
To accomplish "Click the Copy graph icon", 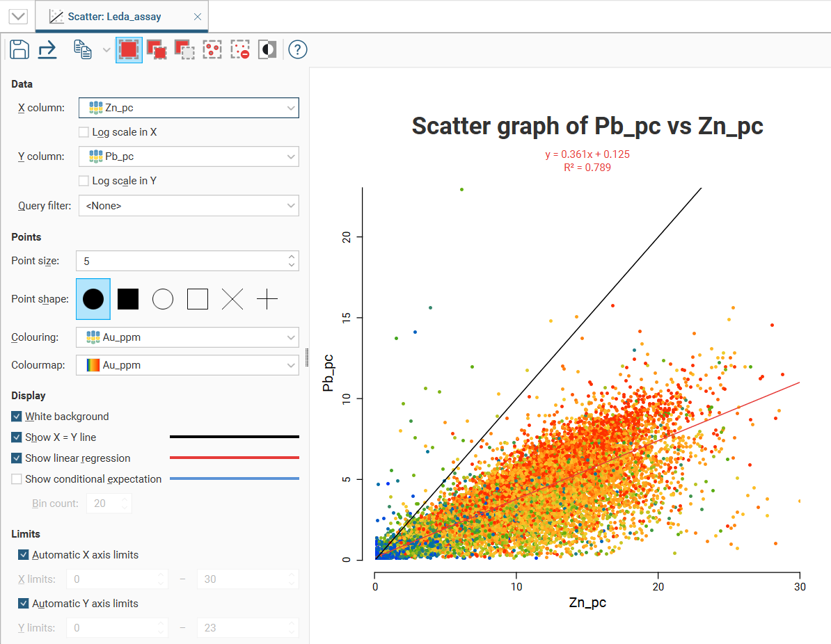I will click(x=83, y=49).
